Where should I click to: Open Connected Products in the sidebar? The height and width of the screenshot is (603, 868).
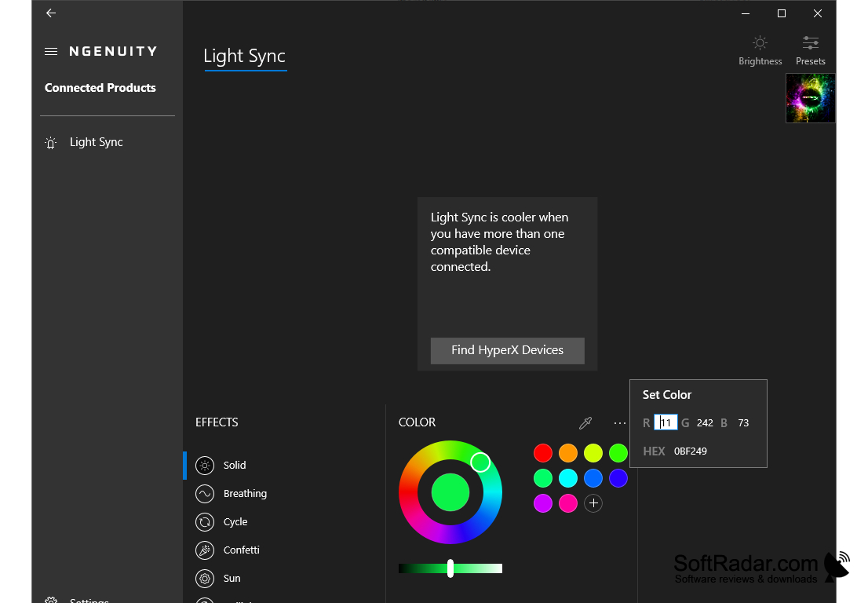coord(100,88)
